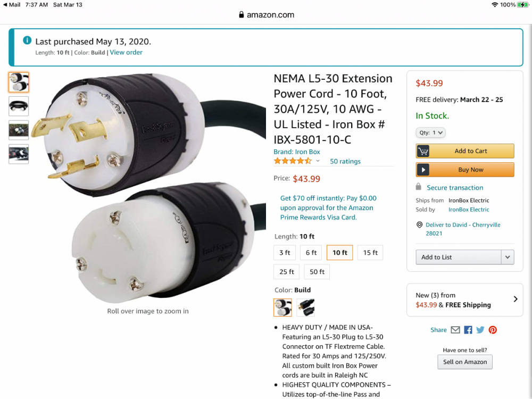532x399 pixels.
Task: Go back to Mail app
Action: [12, 5]
